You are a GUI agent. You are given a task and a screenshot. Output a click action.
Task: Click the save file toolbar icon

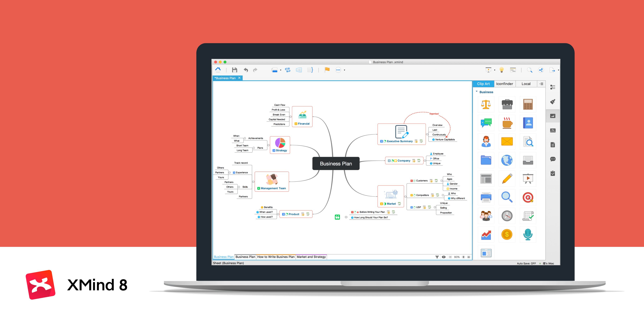233,69
